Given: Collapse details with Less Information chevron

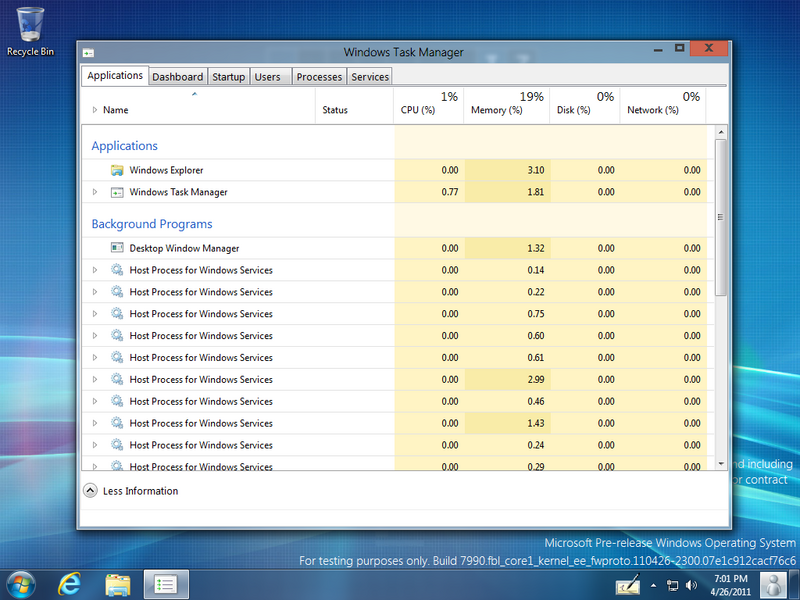Looking at the screenshot, I should (x=90, y=491).
